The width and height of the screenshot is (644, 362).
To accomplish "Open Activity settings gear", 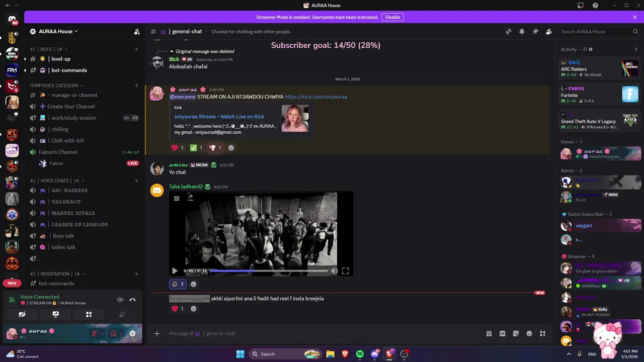I will [x=591, y=49].
